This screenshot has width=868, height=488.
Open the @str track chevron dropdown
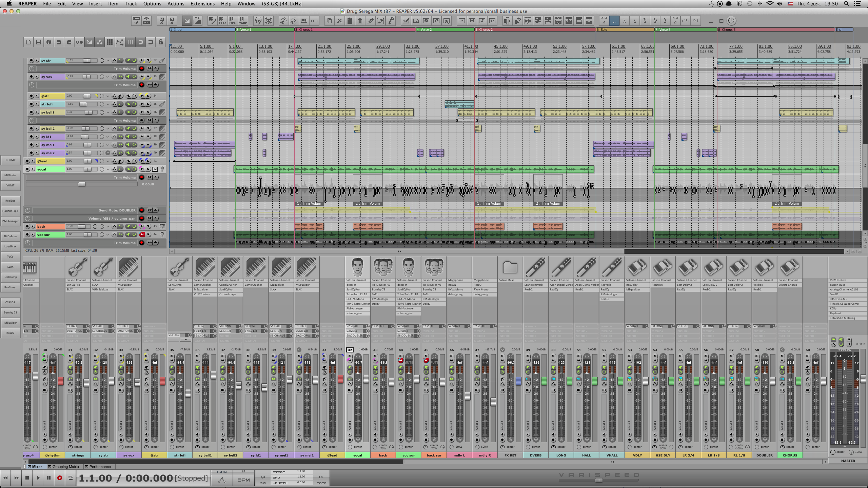point(108,96)
